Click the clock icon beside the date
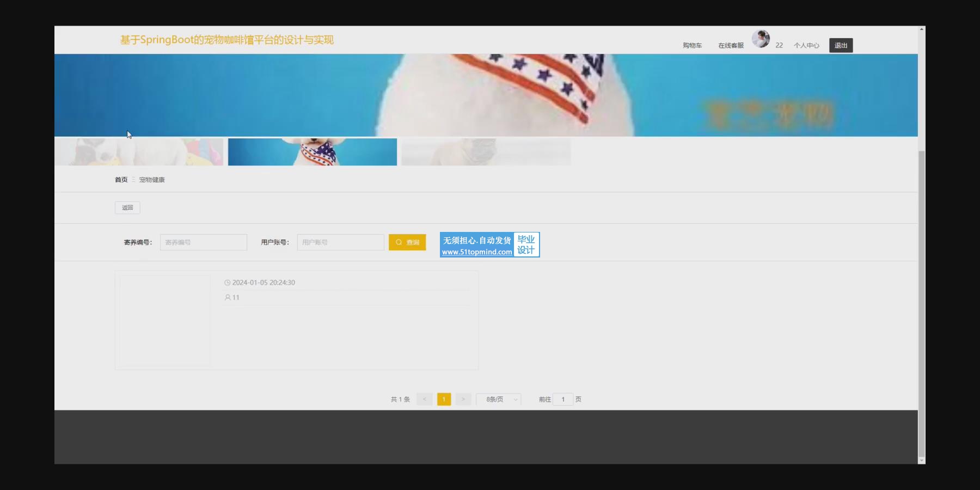 (228, 283)
